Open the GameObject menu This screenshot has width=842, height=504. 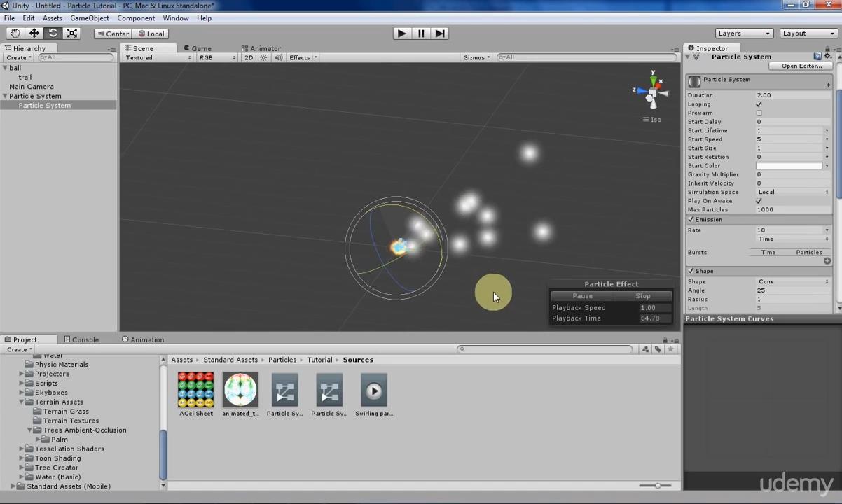[90, 18]
